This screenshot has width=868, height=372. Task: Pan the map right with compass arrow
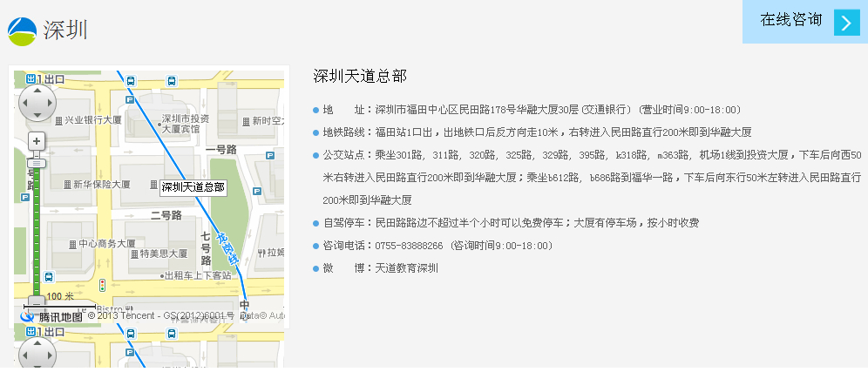[51, 104]
